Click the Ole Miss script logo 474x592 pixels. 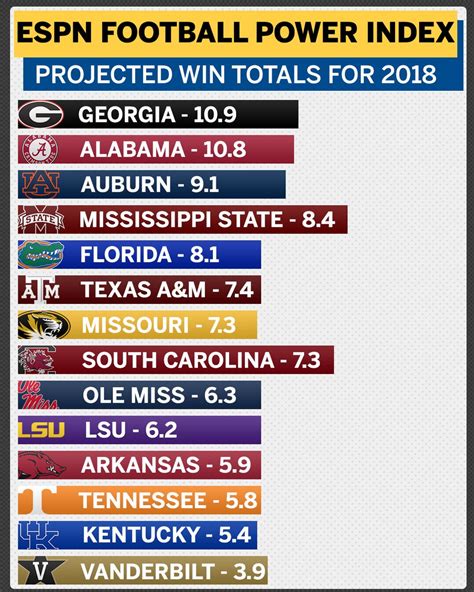click(x=38, y=395)
